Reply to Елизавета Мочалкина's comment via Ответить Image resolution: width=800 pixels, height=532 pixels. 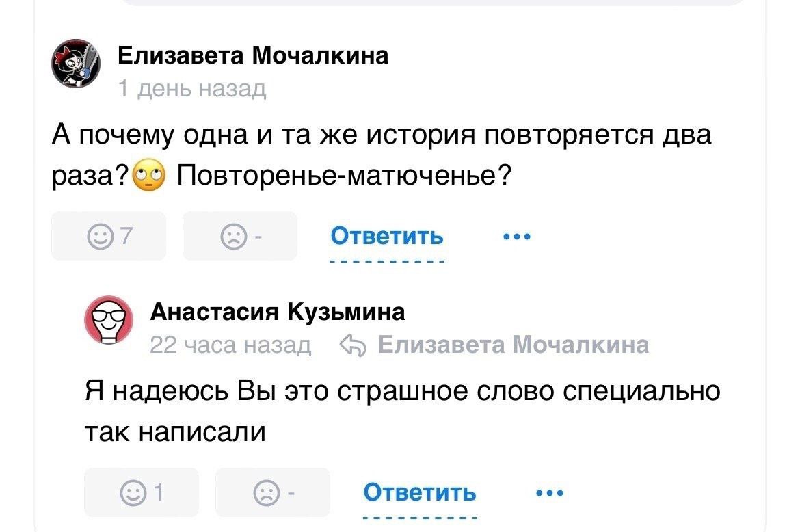click(x=387, y=237)
